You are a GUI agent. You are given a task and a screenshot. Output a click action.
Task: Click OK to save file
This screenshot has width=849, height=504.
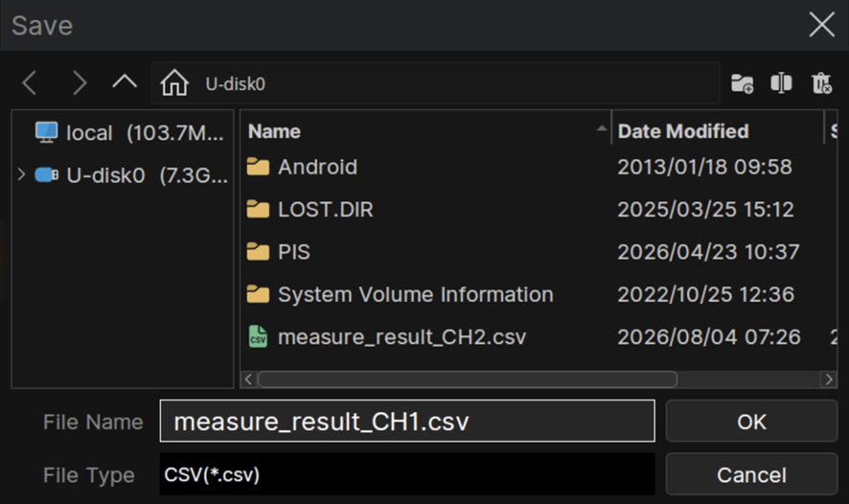pos(751,422)
